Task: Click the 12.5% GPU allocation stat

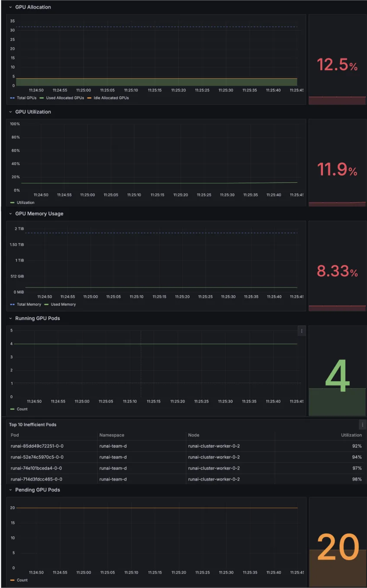Action: [x=337, y=65]
